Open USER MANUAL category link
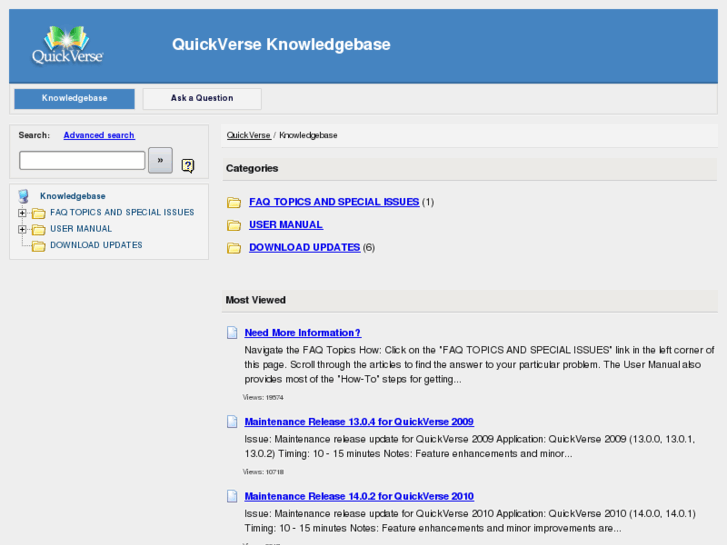The height and width of the screenshot is (545, 727). pos(286,224)
